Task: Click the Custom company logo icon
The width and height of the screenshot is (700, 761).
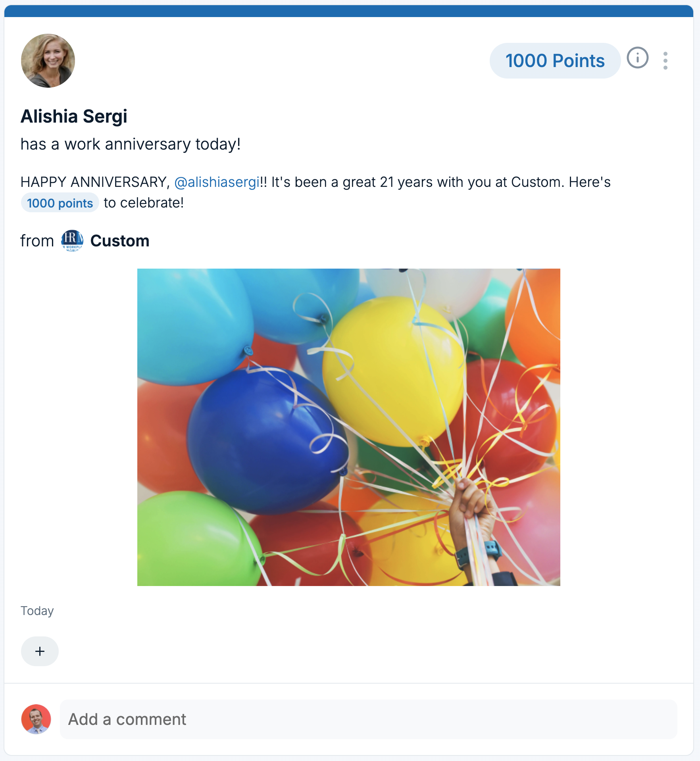Action: coord(72,241)
